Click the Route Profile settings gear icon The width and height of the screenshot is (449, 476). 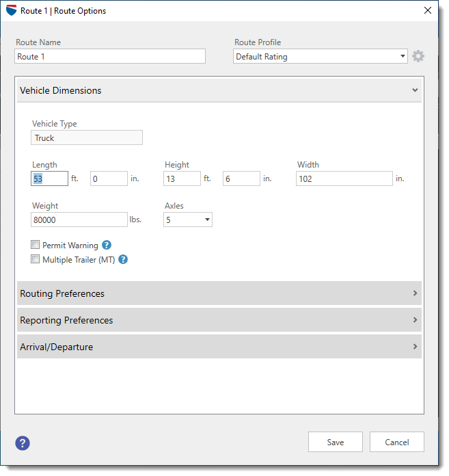pyautogui.click(x=418, y=57)
